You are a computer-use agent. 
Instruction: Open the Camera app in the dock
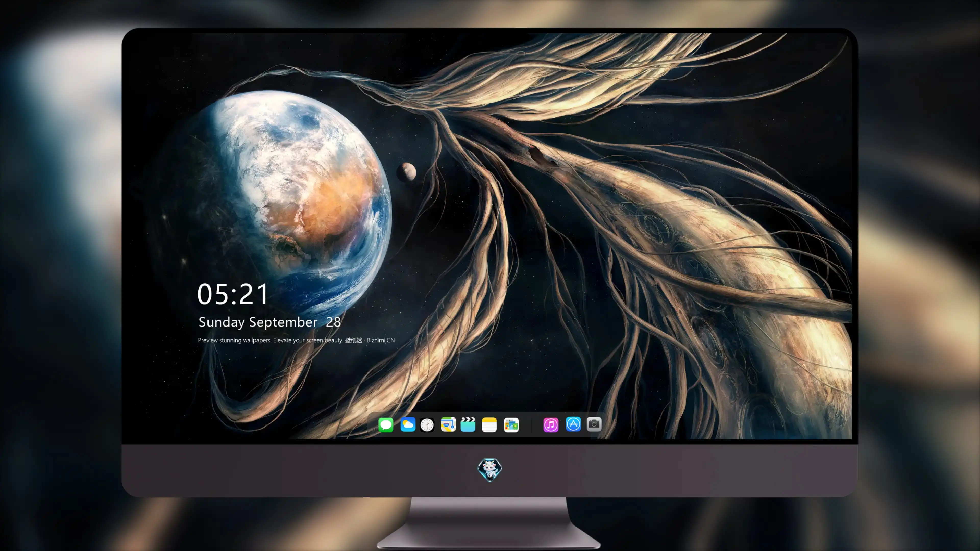(594, 424)
